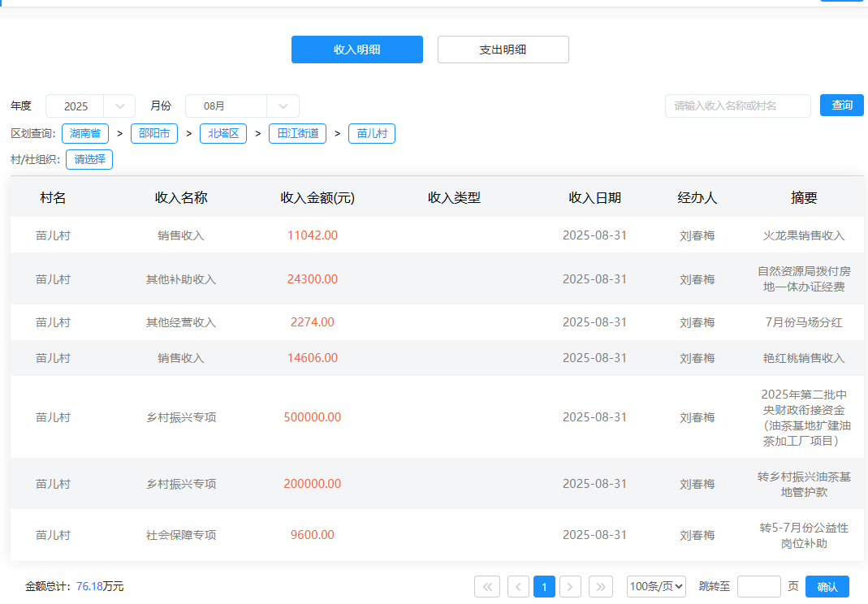Viewport: 868px width, 604px height.
Task: Go to the first page arrow
Action: [487, 586]
